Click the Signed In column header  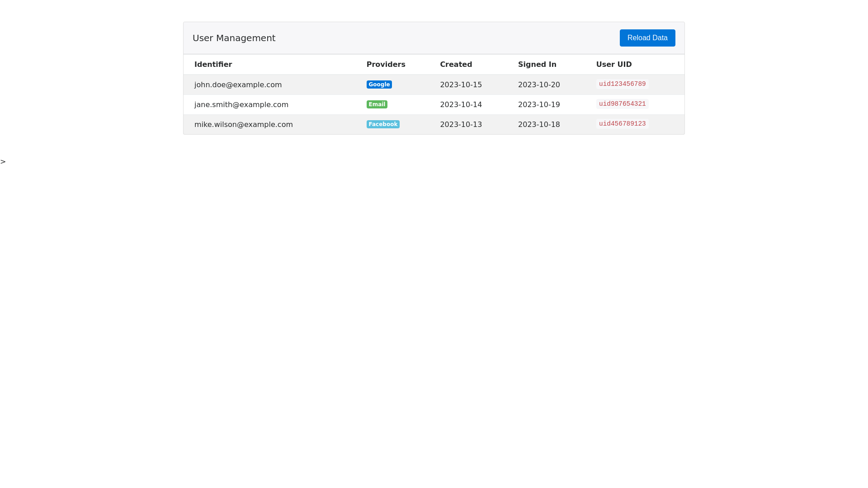537,65
